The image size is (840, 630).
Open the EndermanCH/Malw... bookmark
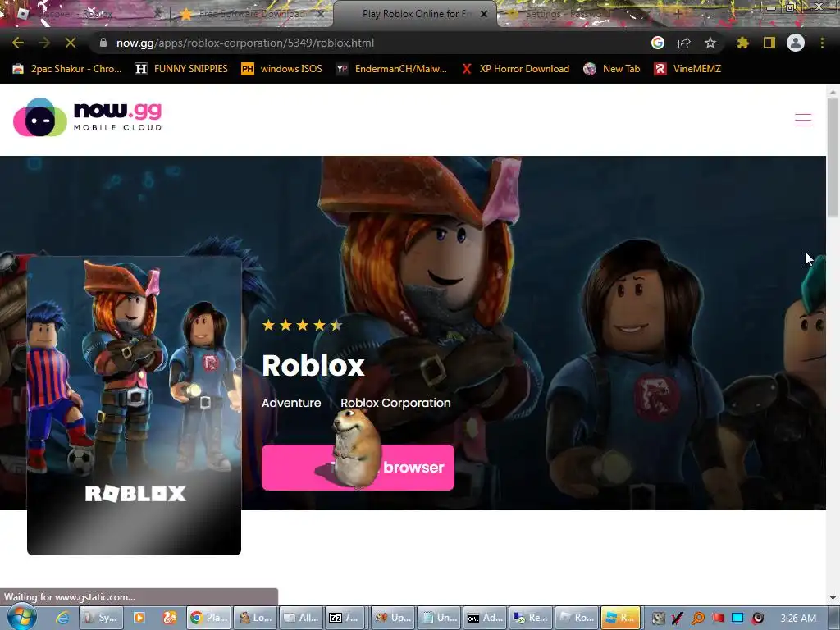coord(391,69)
